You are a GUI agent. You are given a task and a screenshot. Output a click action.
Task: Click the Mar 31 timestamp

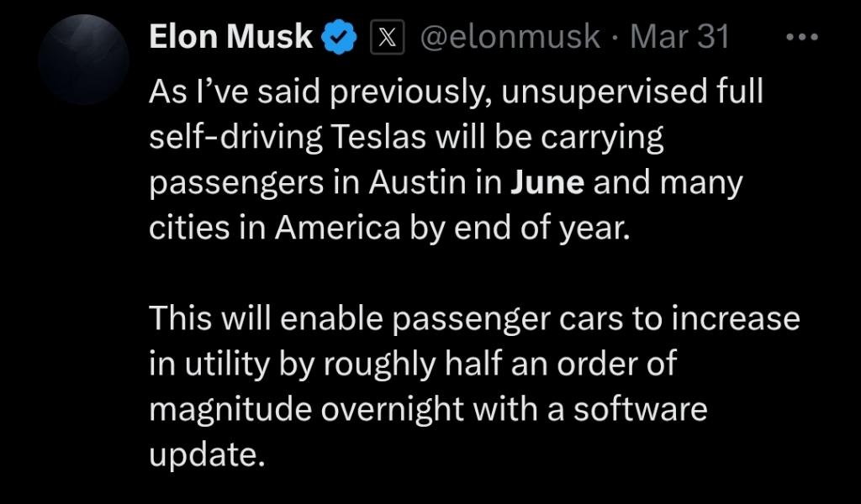[x=679, y=38]
